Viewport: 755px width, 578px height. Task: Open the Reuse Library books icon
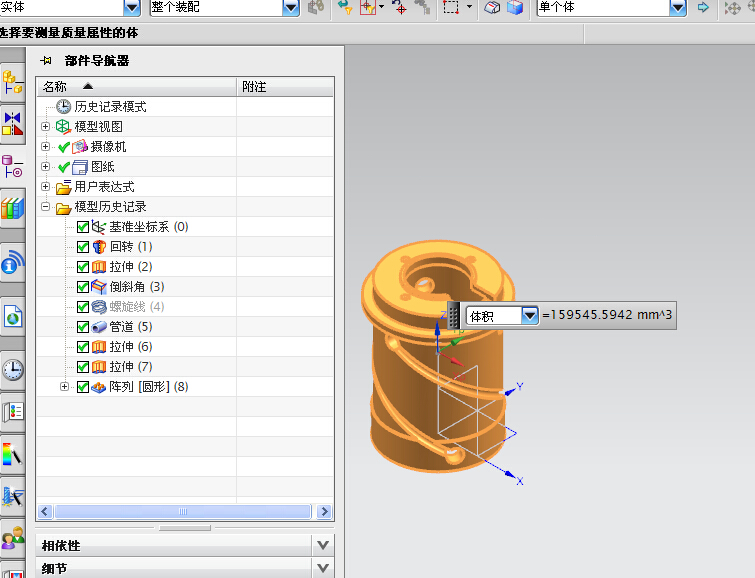[12, 208]
